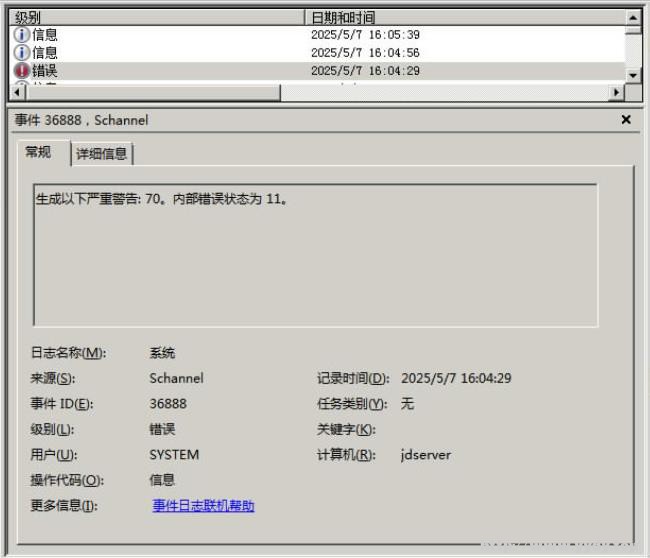
Task: Click the 更多信息(I) label
Action: (64, 505)
